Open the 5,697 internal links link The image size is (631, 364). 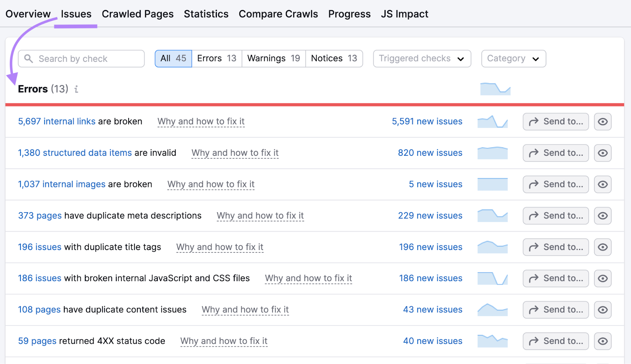click(x=57, y=121)
